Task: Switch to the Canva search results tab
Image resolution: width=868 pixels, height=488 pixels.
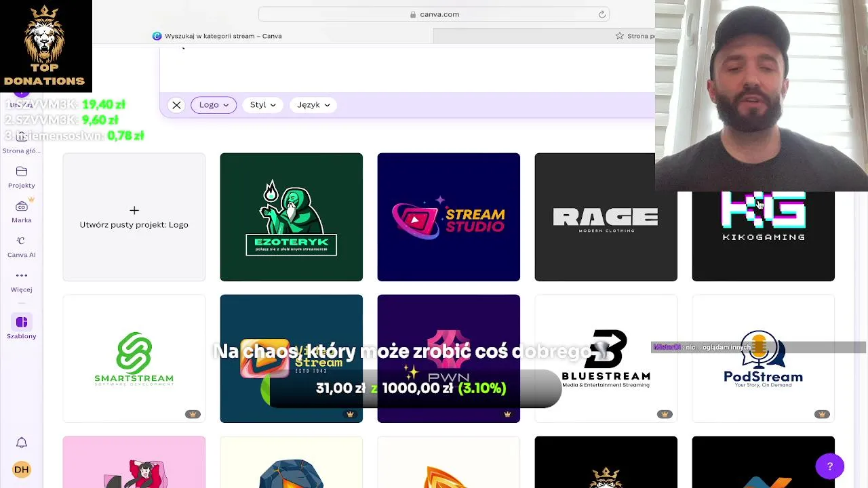Action: click(217, 36)
